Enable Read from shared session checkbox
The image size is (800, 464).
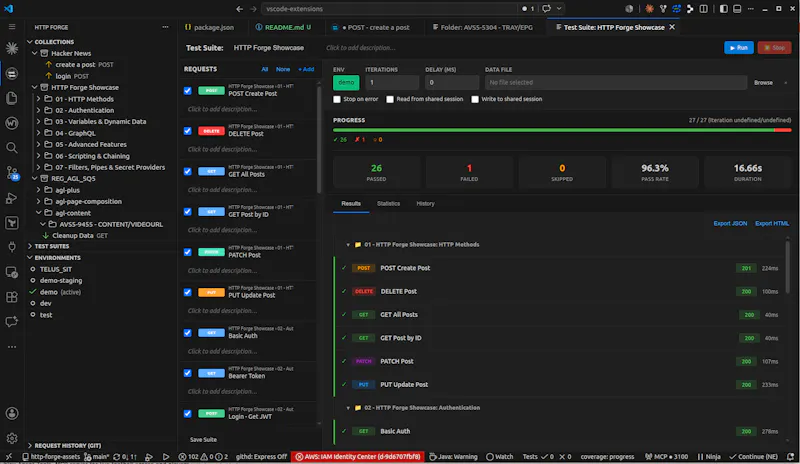click(390, 99)
